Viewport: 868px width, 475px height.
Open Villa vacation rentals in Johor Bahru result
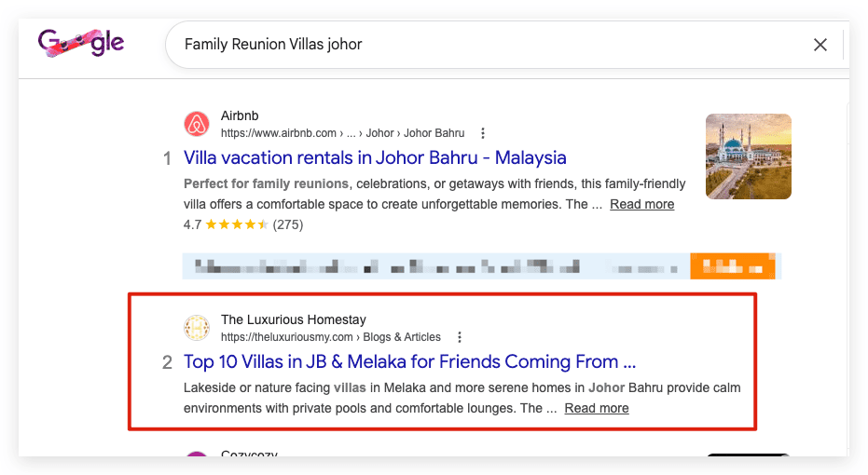375,158
